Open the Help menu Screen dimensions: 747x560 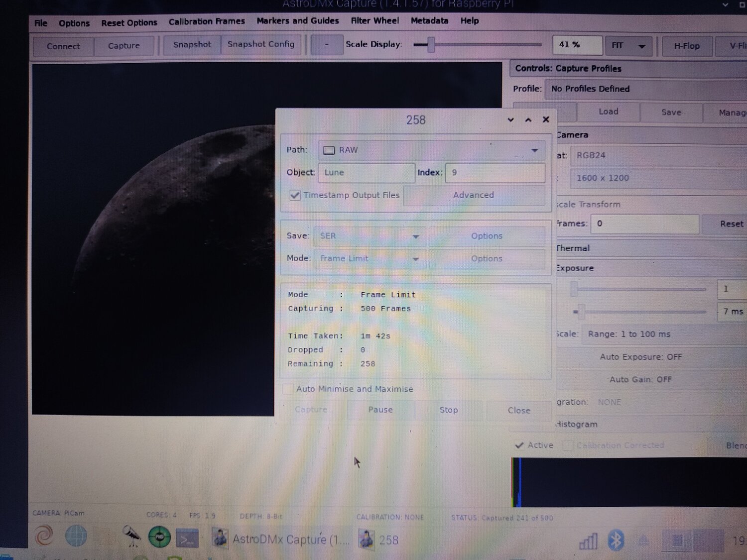(470, 20)
